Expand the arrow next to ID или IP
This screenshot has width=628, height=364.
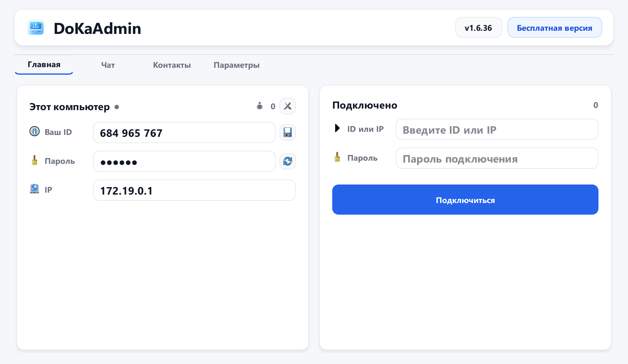pyautogui.click(x=337, y=128)
